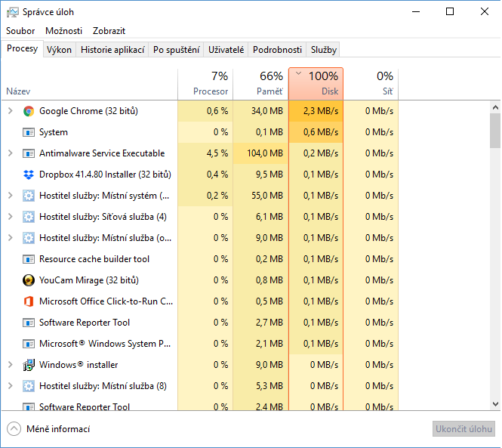The image size is (502, 448).
Task: Click the 0,6 MB/s disk value
Action: point(321,132)
